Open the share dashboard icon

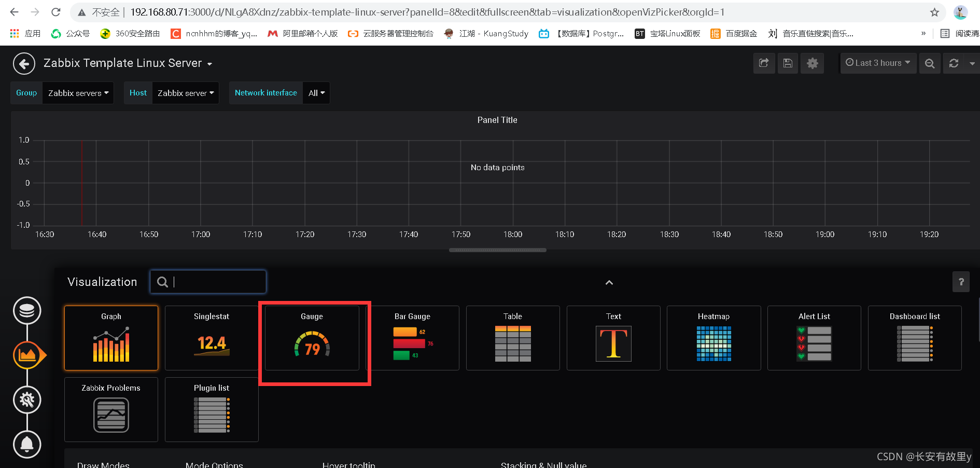(x=764, y=63)
